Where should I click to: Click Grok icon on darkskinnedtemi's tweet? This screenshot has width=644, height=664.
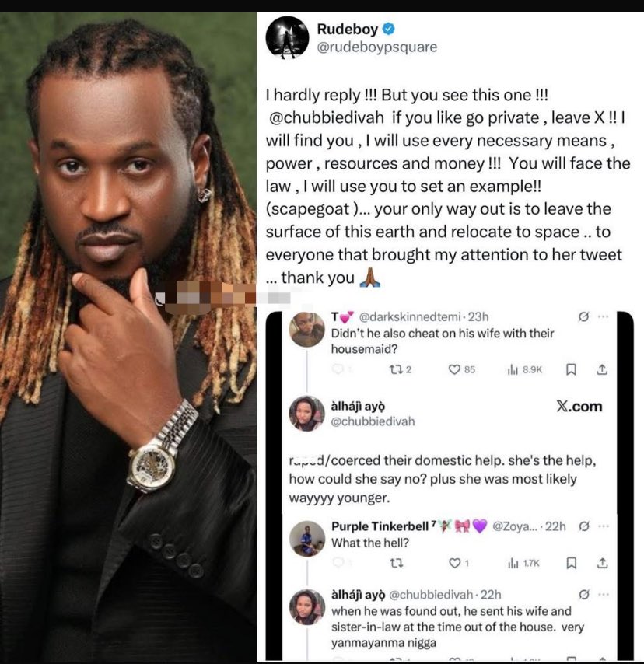tap(583, 316)
